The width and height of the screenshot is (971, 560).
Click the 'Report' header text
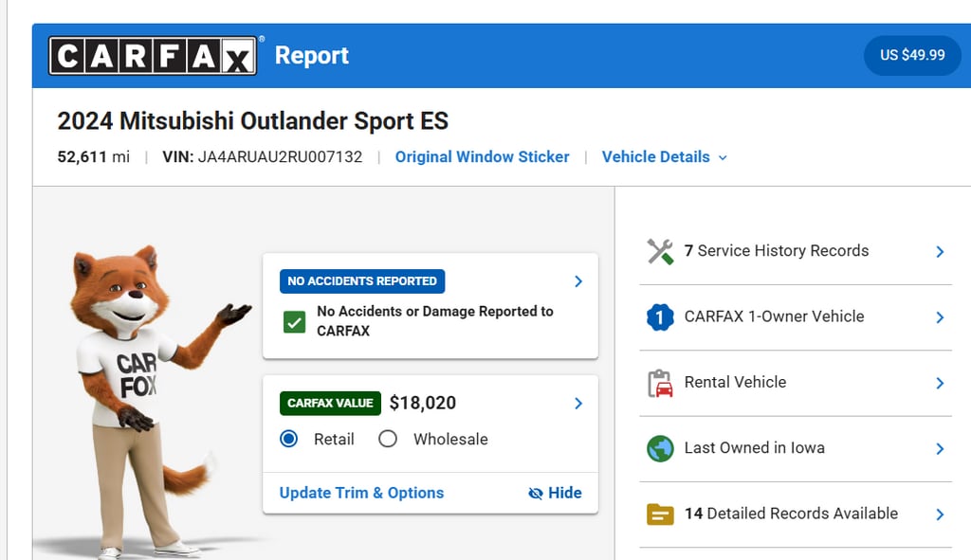[311, 55]
